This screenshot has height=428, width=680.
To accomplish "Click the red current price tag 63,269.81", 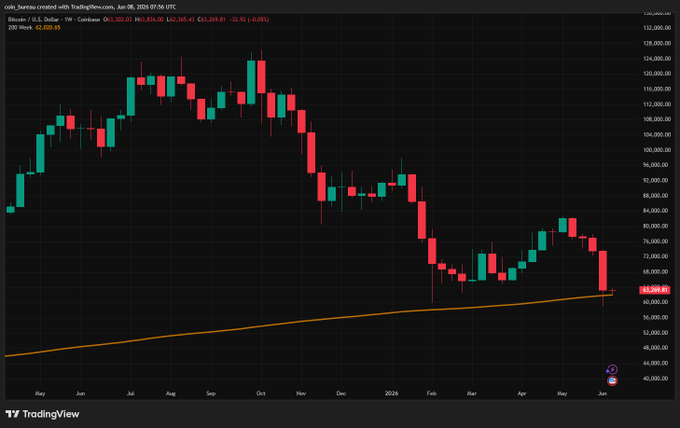I will coord(654,290).
